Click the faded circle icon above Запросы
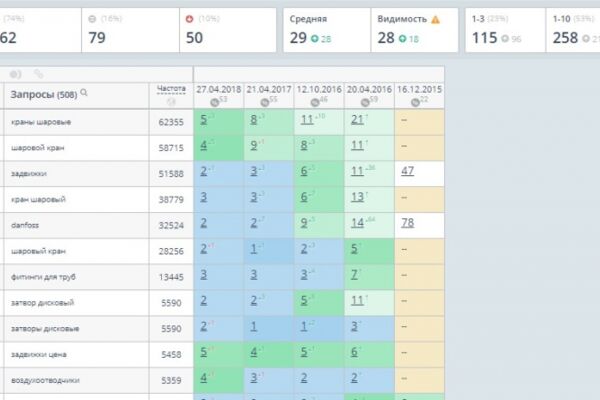600x400 pixels. pyautogui.click(x=15, y=74)
